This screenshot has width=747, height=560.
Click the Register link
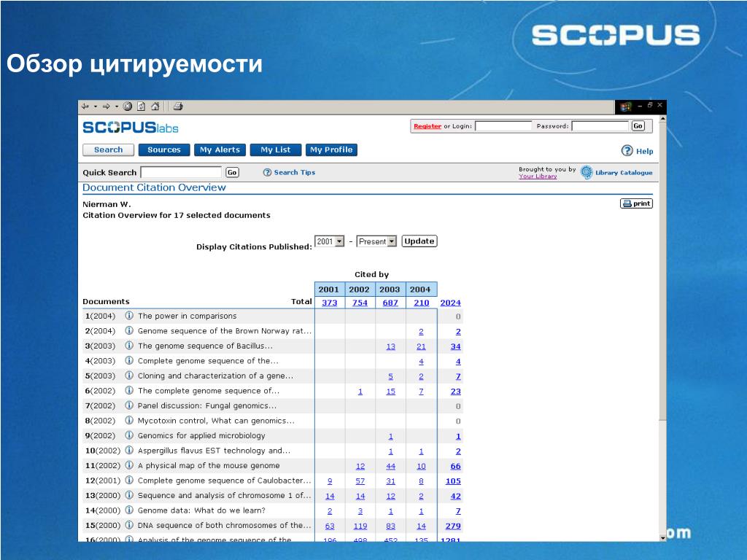pos(427,126)
